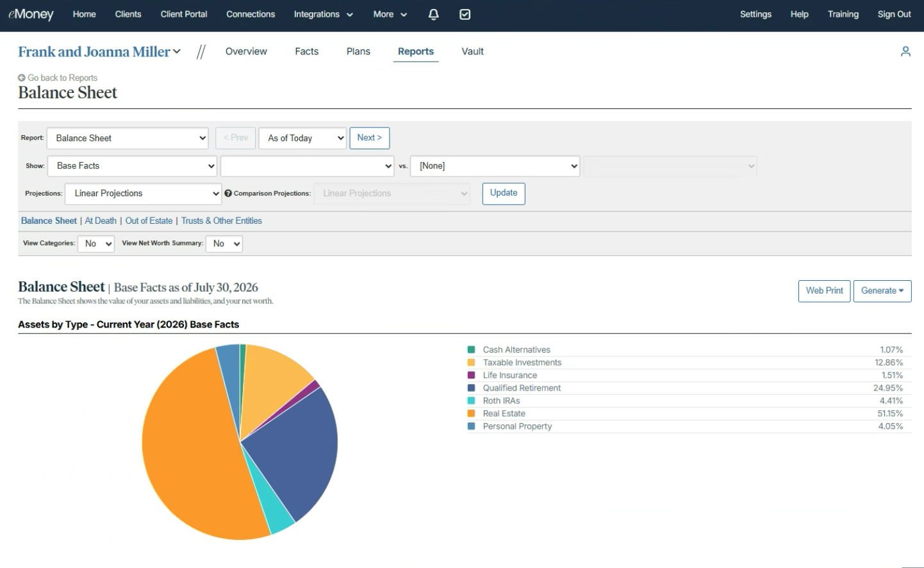The height and width of the screenshot is (568, 924).
Task: Click the Go back arrow icon
Action: (x=22, y=78)
